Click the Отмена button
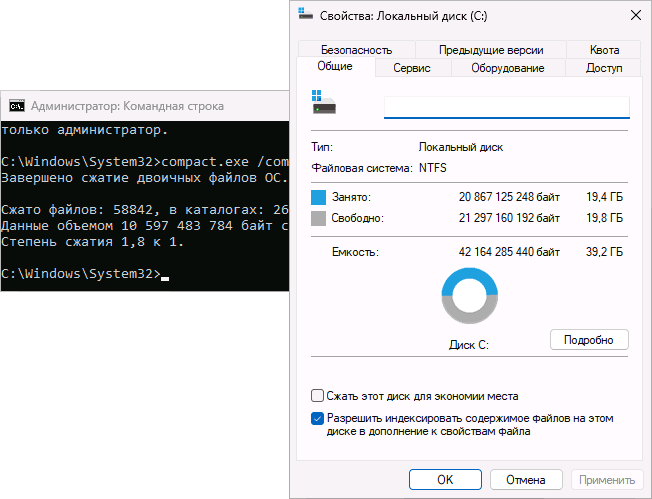652x499 pixels. [x=526, y=480]
